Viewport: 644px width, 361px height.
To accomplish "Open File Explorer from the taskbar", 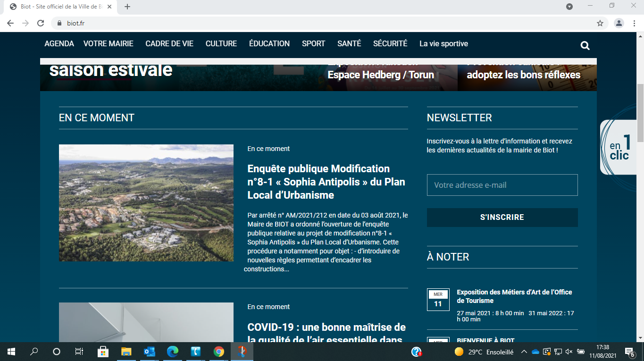I will click(x=126, y=352).
